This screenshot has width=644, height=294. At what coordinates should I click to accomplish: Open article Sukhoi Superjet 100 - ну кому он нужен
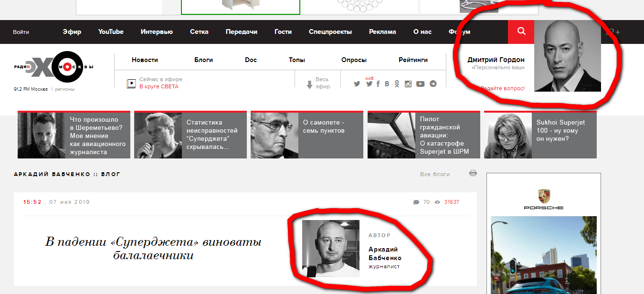pos(540,135)
